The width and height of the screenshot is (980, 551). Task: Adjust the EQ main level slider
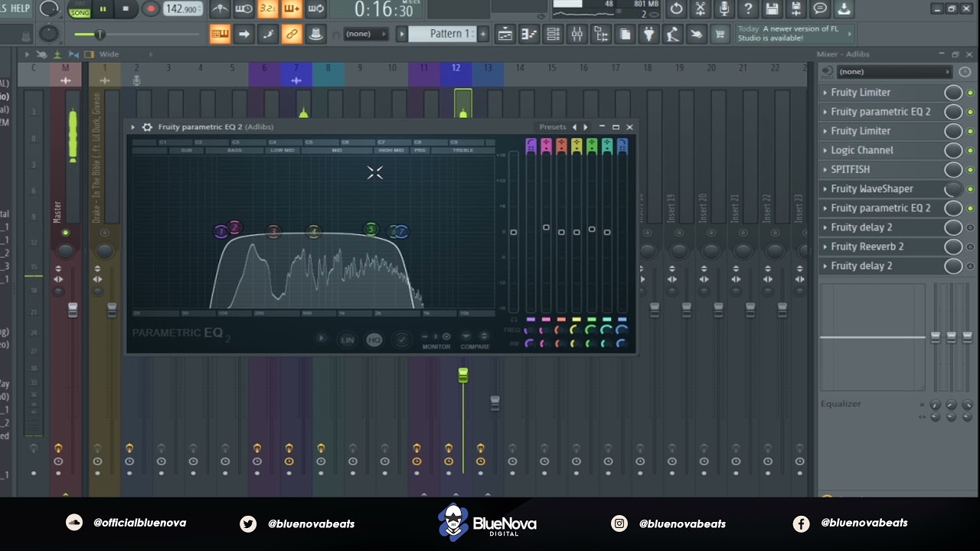click(514, 232)
